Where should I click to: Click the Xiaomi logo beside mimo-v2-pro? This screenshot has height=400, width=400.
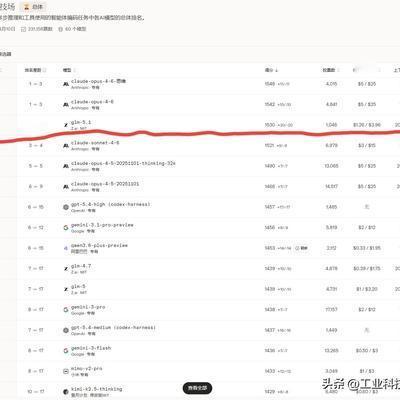(x=66, y=371)
